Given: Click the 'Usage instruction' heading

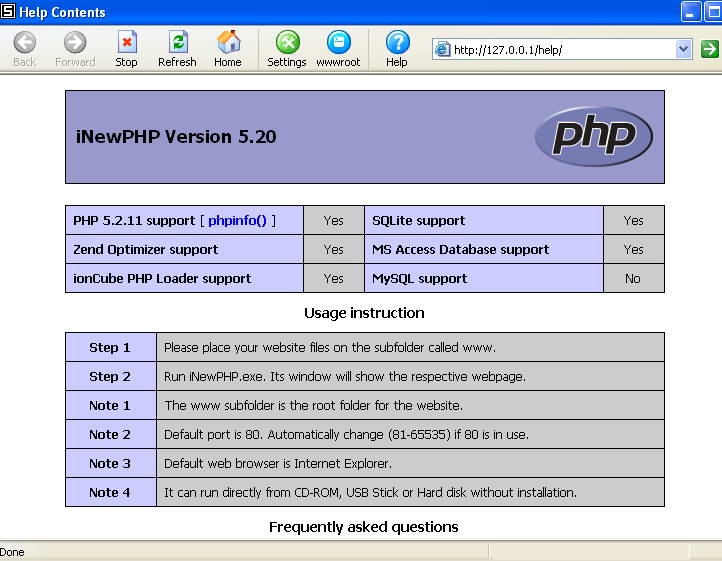Looking at the screenshot, I should pyautogui.click(x=364, y=313).
